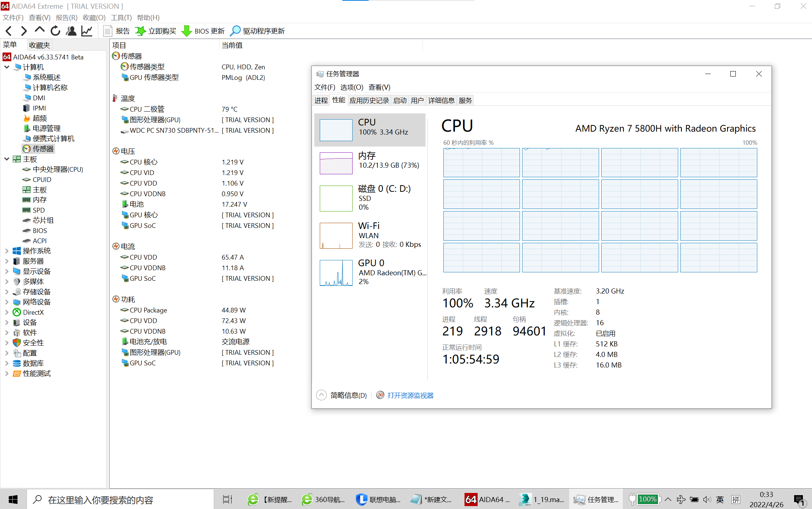Collapse the 计算机 tree node
The height and width of the screenshot is (509, 812).
point(7,67)
